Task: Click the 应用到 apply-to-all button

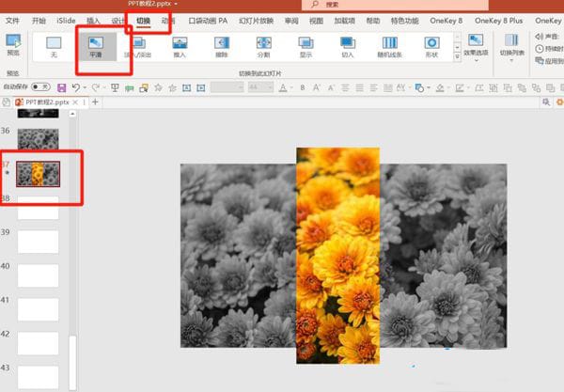Action: pyautogui.click(x=549, y=61)
